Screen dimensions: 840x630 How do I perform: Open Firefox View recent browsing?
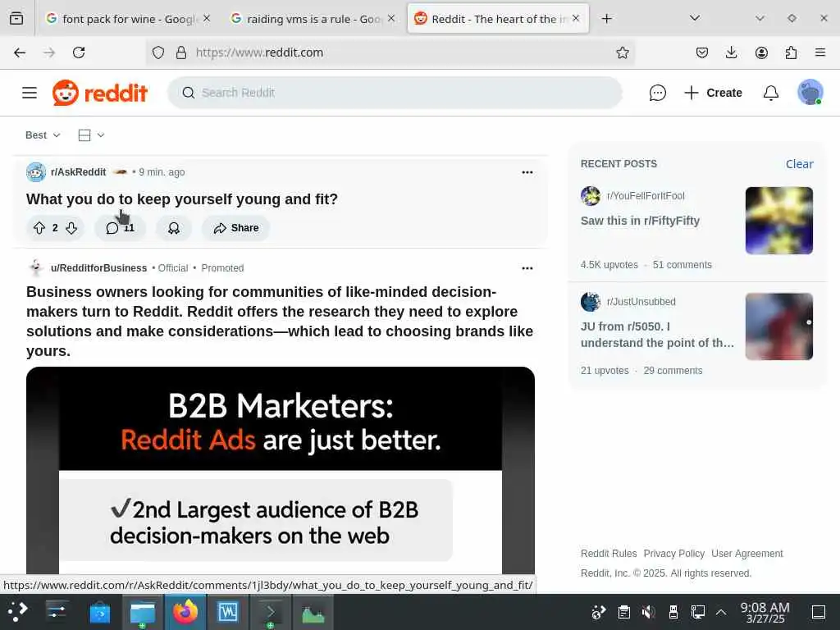tap(16, 19)
